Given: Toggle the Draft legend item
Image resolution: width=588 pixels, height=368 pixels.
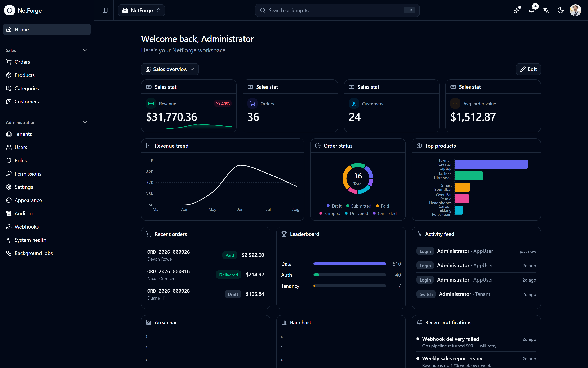Looking at the screenshot, I should [334, 206].
